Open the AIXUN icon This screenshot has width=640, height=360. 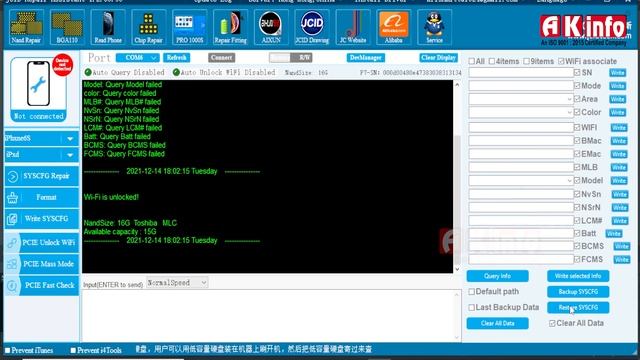[x=271, y=27]
